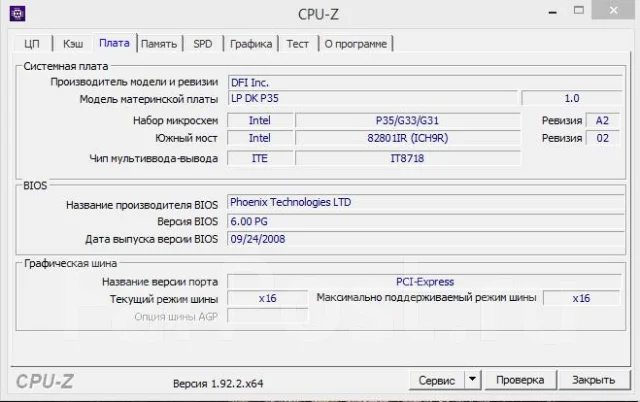Screen dimensions: 640x402
Task: Click the Южный мост label
Action: tap(186, 138)
